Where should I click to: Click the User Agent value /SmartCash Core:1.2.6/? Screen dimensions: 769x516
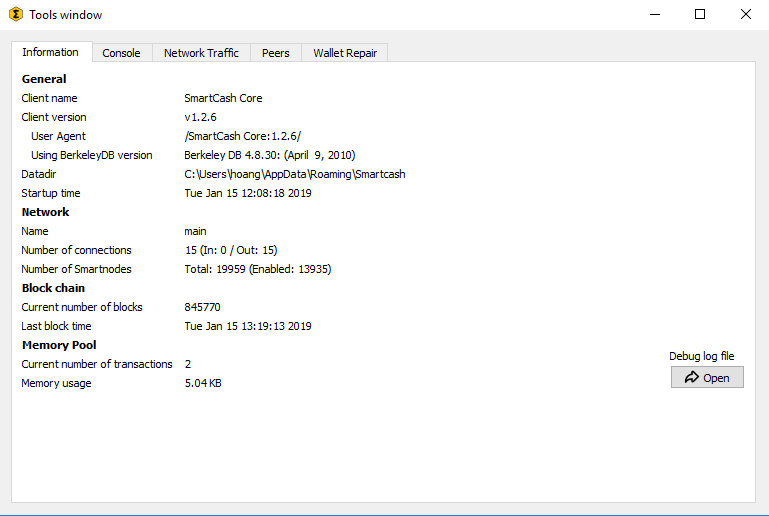(x=242, y=136)
